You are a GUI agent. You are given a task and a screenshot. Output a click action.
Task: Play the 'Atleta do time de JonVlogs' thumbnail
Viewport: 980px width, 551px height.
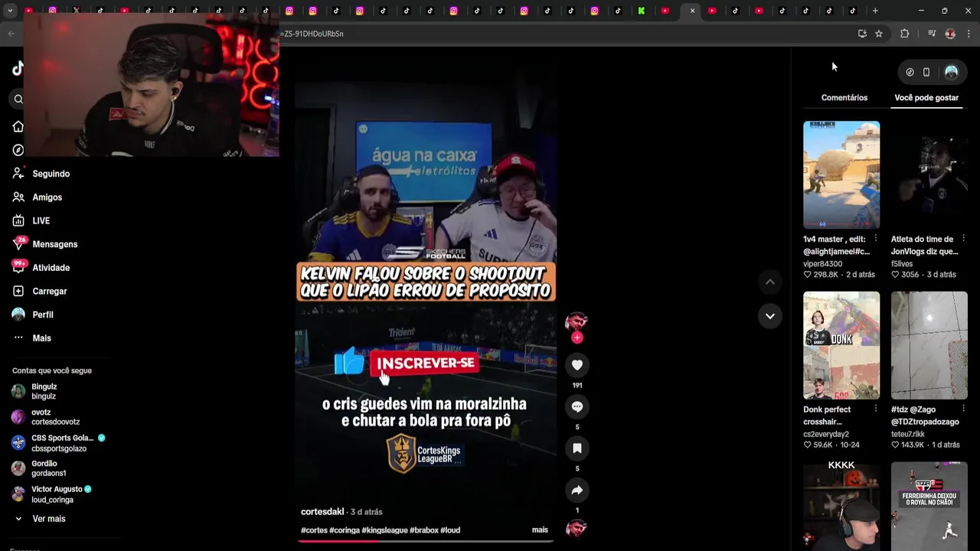tap(929, 174)
